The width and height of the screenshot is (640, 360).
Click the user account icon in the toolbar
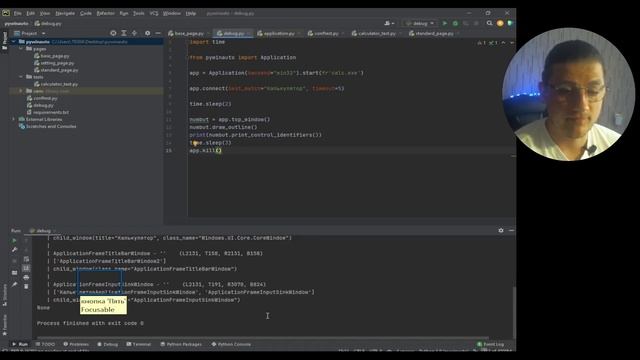pos(388,24)
